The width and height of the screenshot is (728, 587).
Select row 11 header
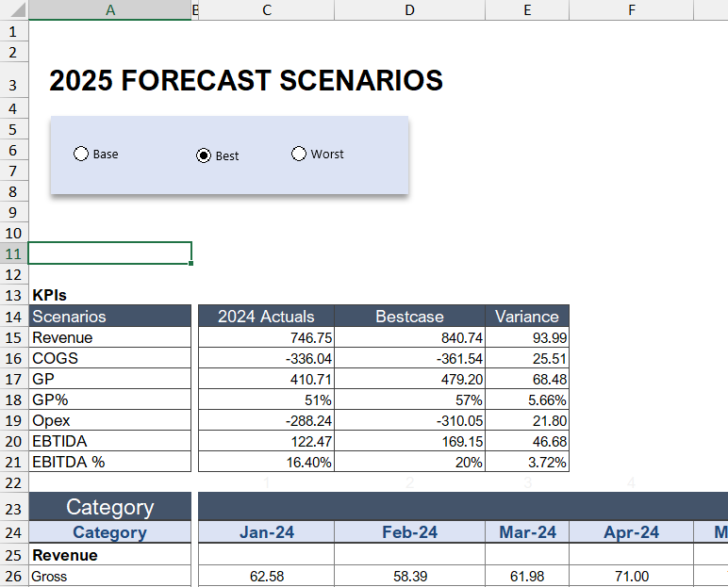point(13,253)
